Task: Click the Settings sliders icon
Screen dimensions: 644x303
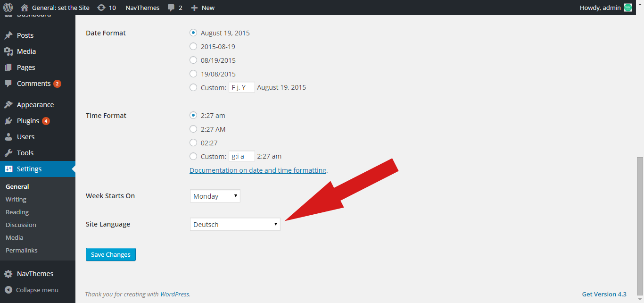Action: (8, 169)
